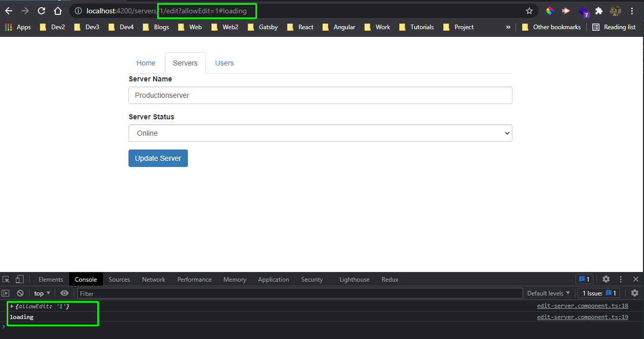This screenshot has height=339, width=644.
Task: Open the Dev2 bookmark folder
Action: pyautogui.click(x=52, y=27)
